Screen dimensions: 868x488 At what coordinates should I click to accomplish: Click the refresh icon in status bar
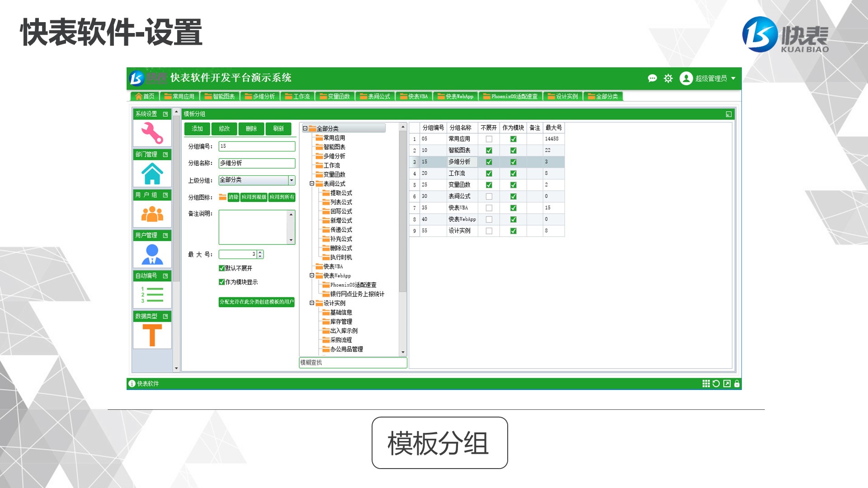716,384
